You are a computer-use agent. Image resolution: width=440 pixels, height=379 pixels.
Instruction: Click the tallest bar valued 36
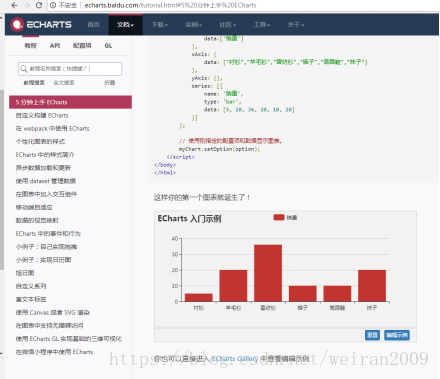(x=268, y=273)
